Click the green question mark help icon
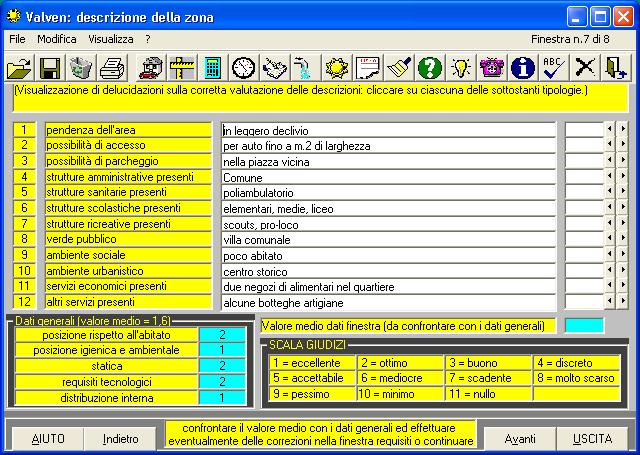Image resolution: width=640 pixels, height=455 pixels. (x=429, y=68)
